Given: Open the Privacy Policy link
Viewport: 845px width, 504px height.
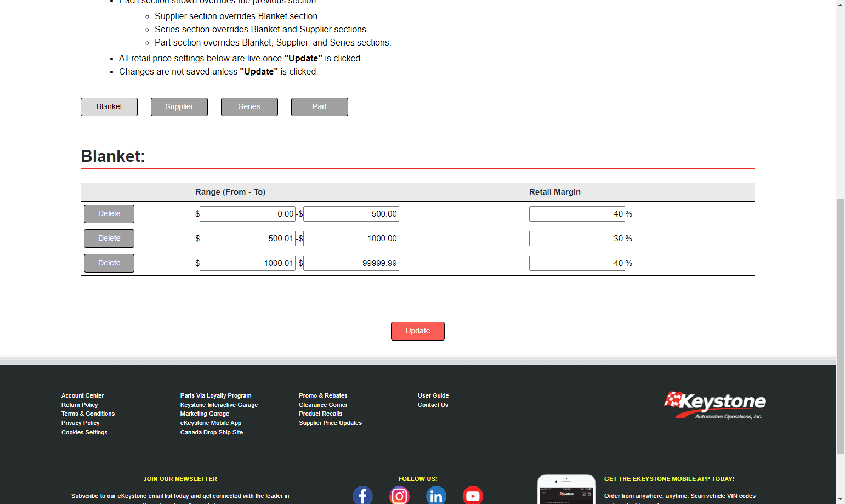Looking at the screenshot, I should [x=81, y=423].
